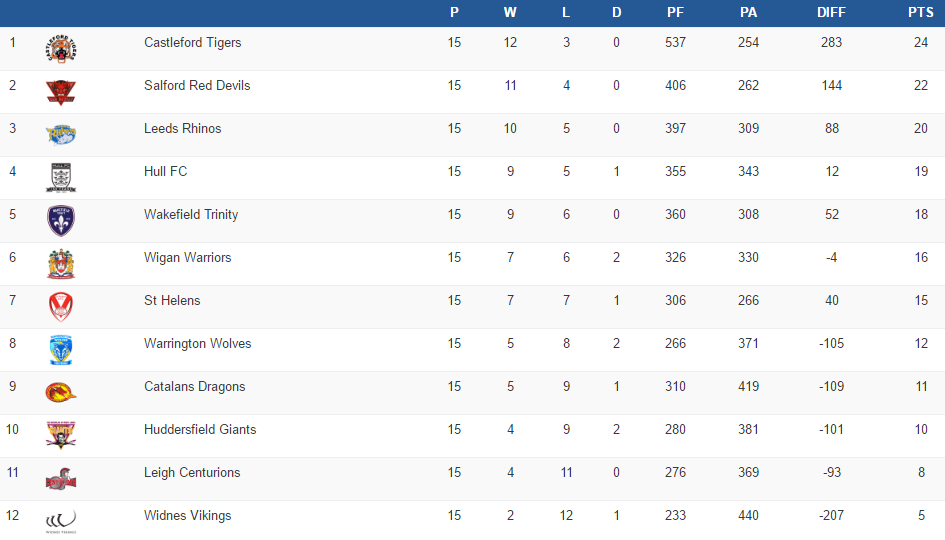Image resolution: width=945 pixels, height=540 pixels.
Task: Click the Huddersfield Giants crest
Action: [61, 435]
